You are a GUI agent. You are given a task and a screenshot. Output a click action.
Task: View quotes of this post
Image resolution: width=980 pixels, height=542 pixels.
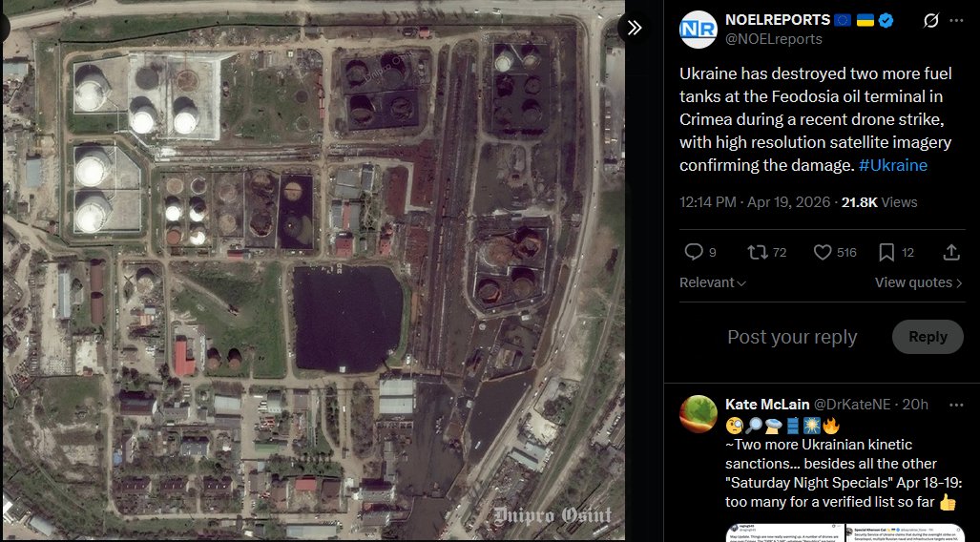918,282
